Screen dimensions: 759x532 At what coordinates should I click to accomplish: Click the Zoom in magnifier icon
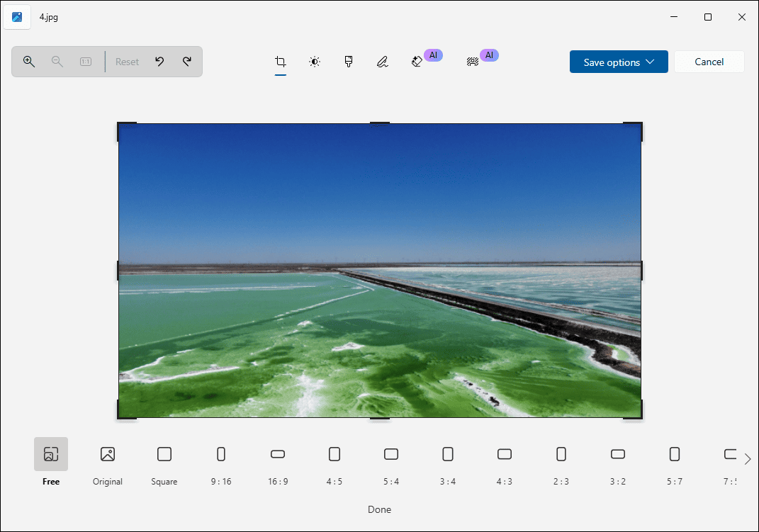pyautogui.click(x=29, y=62)
